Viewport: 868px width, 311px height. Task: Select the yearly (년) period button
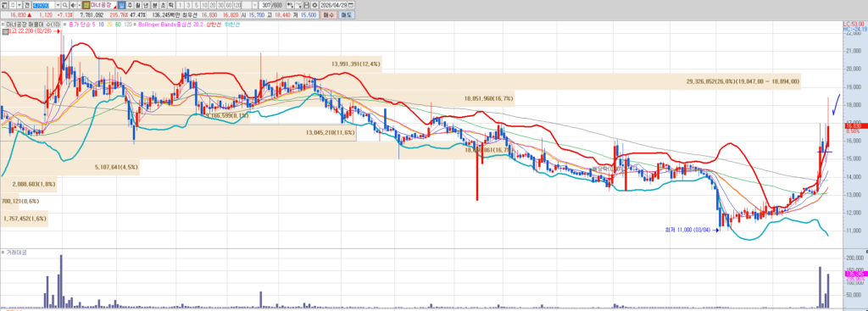coord(146,5)
